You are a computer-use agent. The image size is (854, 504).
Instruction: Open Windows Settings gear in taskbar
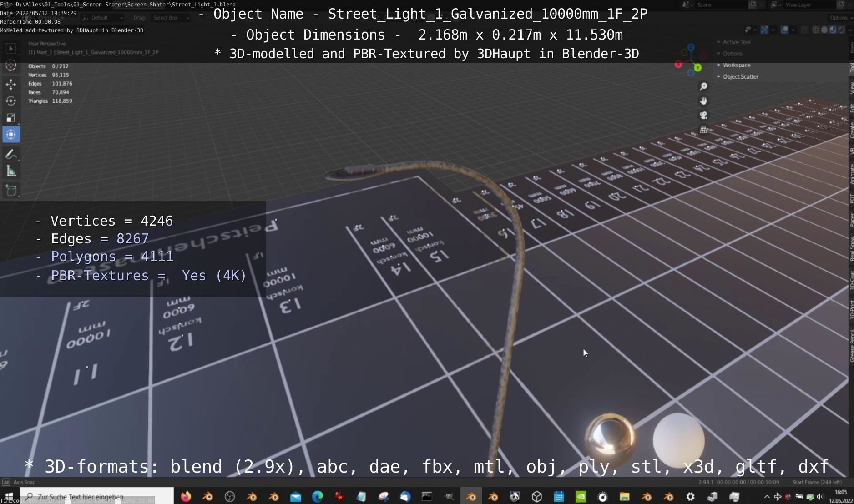pos(690,497)
